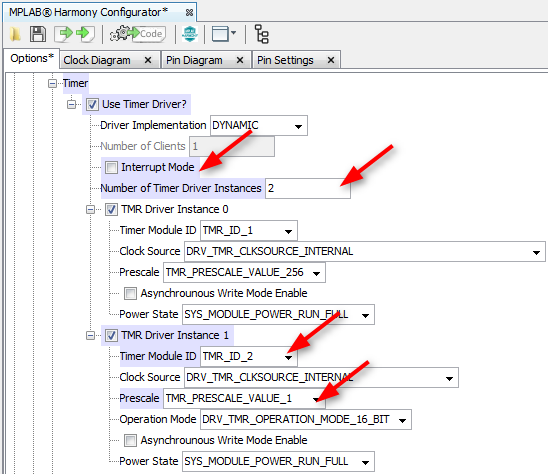The width and height of the screenshot is (548, 474).
Task: Switch to the Options tab
Action: [32, 58]
